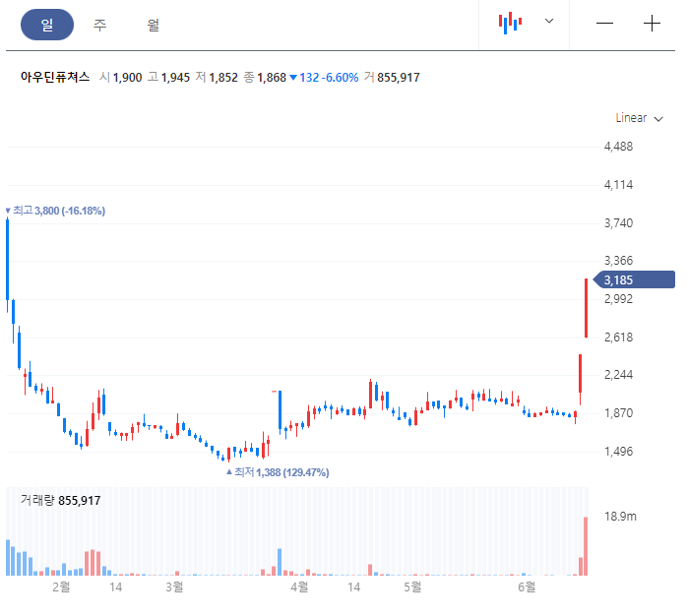Click the 최고 3,800 (-16.18%) marker
Screen dimensions: 687x616
(x=55, y=211)
